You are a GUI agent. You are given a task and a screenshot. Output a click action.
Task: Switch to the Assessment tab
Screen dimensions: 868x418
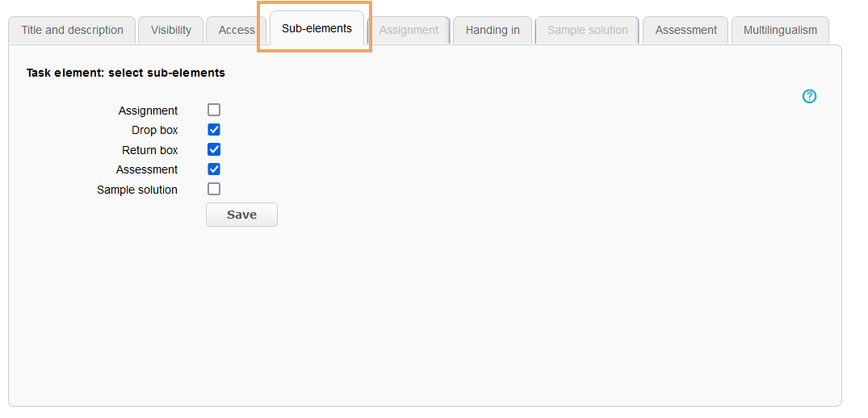click(686, 31)
